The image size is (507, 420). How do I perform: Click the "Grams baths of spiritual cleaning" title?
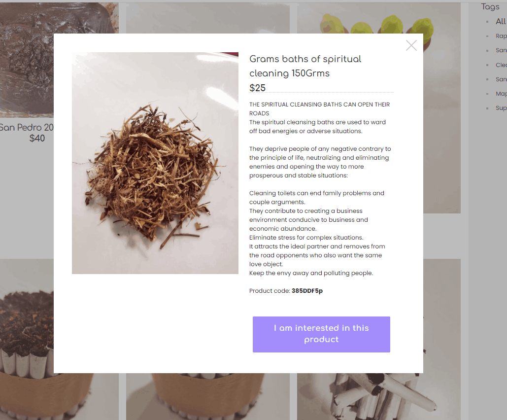coord(305,66)
